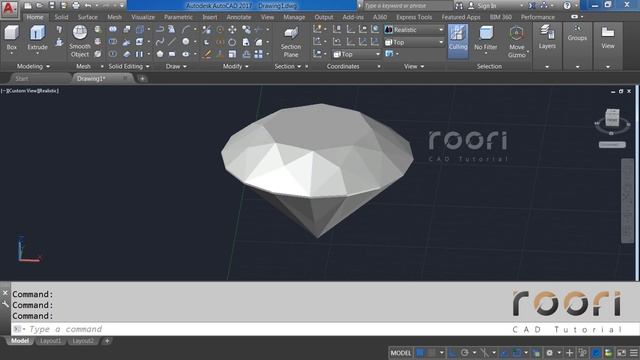The image size is (640, 360).
Task: Click the Customization menu icon in status bar
Action: (634, 353)
